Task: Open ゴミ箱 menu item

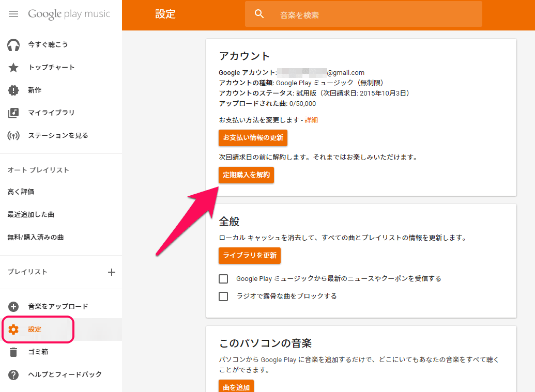Action: 38,352
